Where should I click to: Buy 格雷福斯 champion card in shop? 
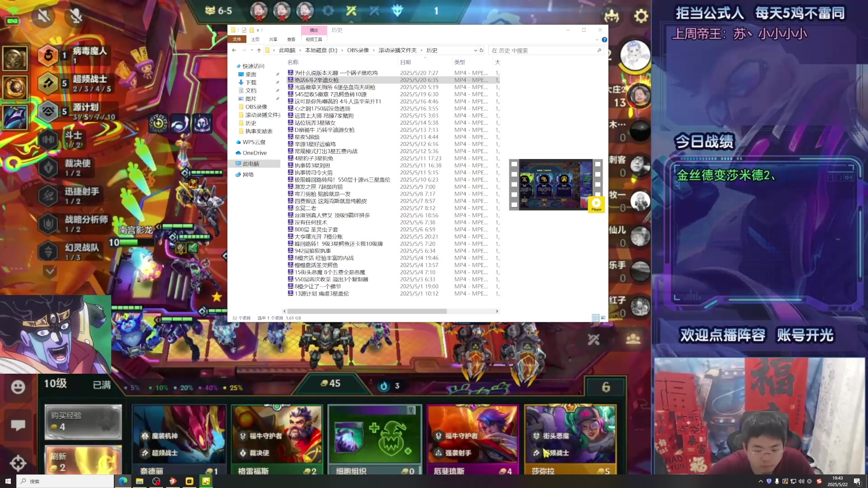point(277,440)
